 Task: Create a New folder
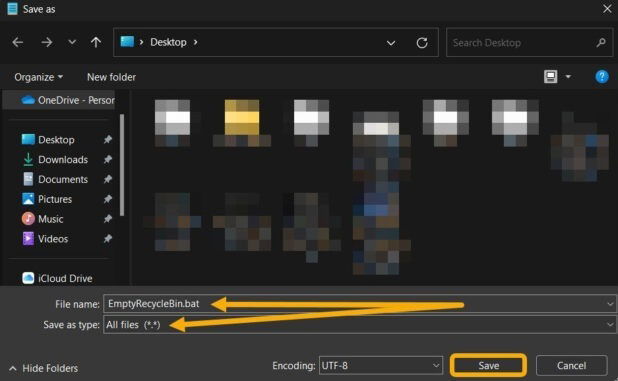pyautogui.click(x=112, y=77)
